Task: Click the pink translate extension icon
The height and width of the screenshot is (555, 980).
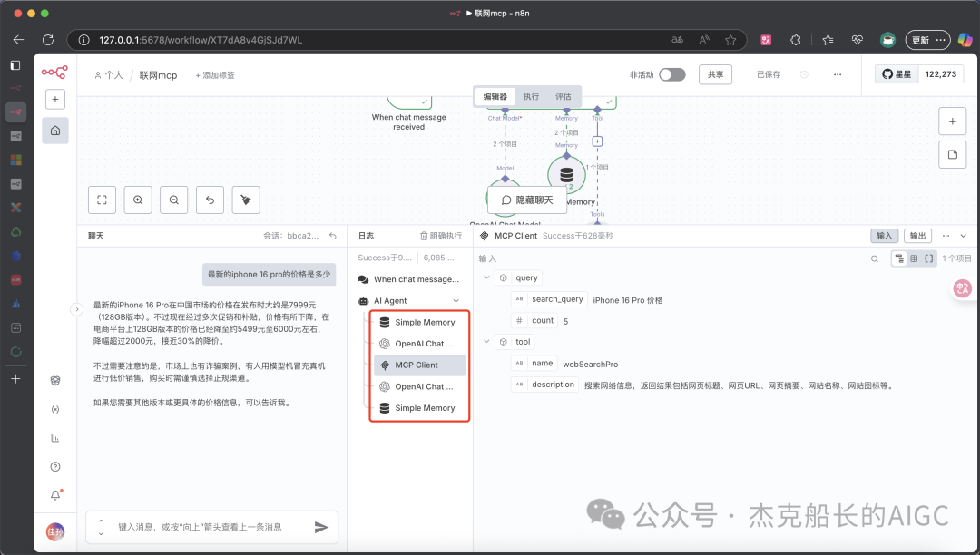Action: [x=766, y=40]
